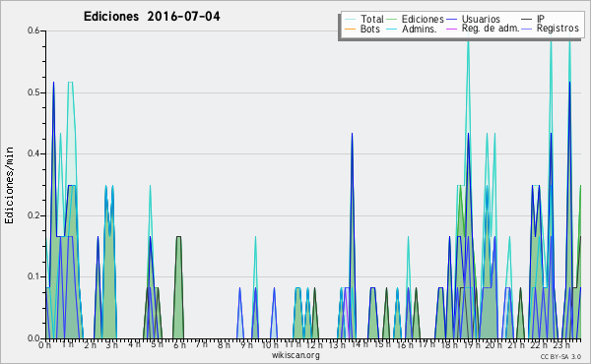Click the 0.2 y-axis tick label
Image resolution: width=591 pixels, height=364 pixels.
coord(33,215)
